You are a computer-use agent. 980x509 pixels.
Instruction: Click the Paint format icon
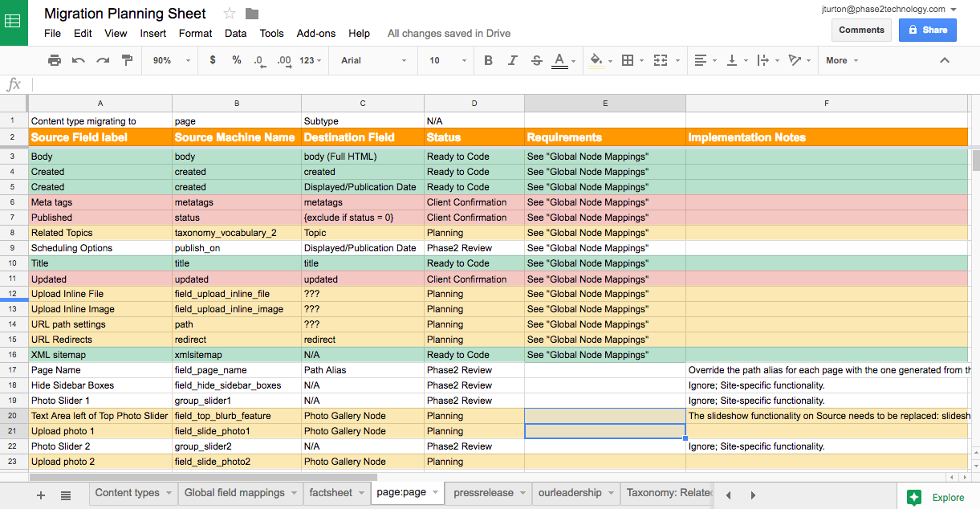(x=127, y=60)
